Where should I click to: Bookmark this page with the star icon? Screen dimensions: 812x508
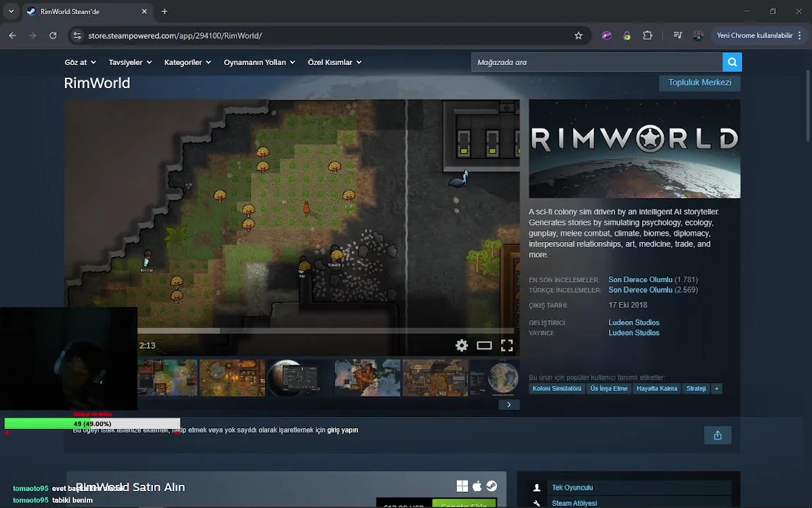click(x=578, y=36)
